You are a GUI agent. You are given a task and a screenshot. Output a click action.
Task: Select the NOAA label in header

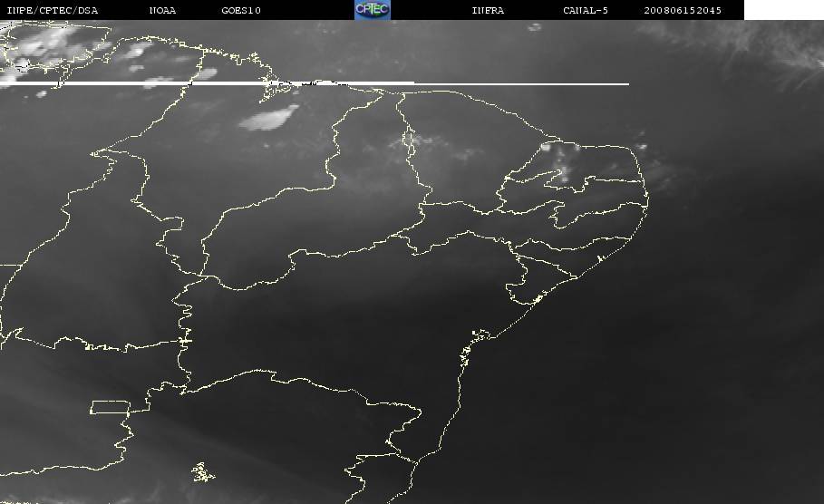coord(162,11)
